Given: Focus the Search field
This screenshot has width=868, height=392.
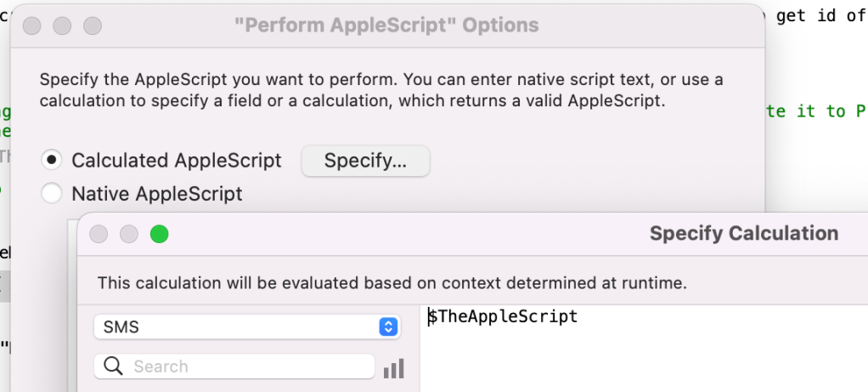Looking at the screenshot, I should pyautogui.click(x=246, y=366).
